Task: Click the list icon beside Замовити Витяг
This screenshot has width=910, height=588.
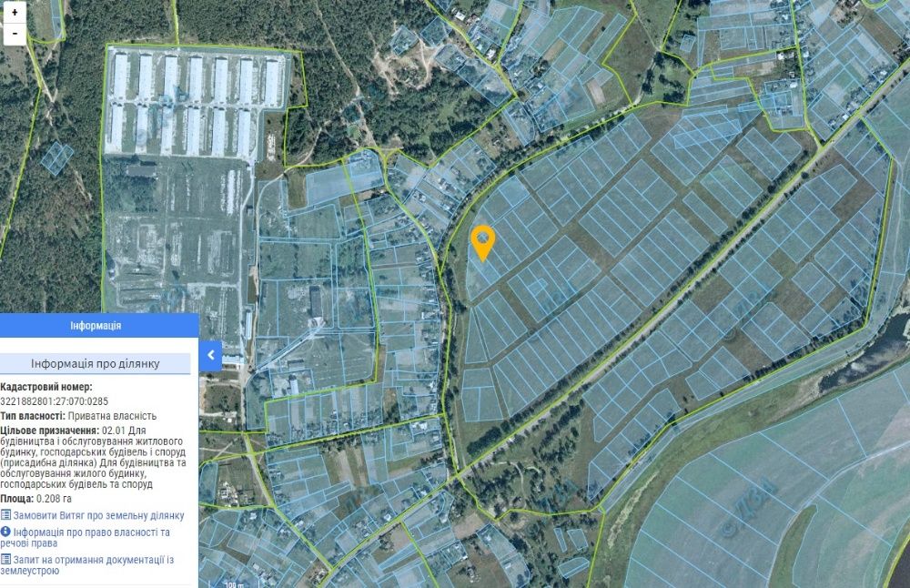Action: pos(5,515)
